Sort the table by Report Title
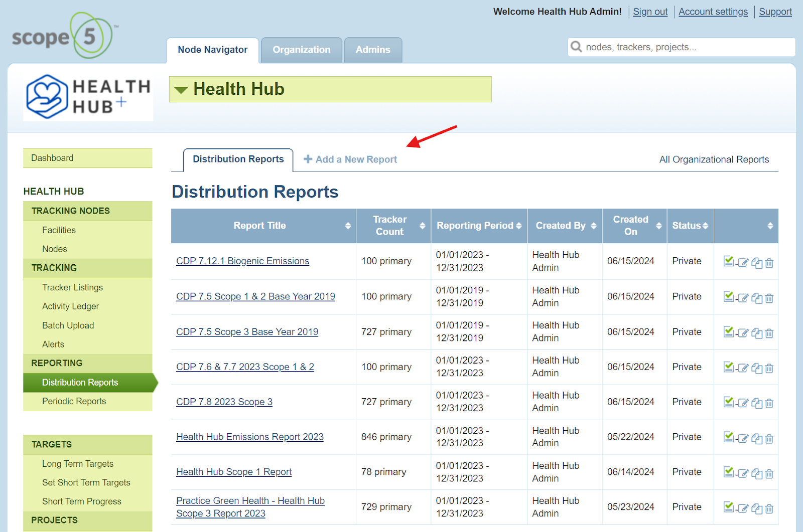Viewport: 803px width, 532px height. 348,226
